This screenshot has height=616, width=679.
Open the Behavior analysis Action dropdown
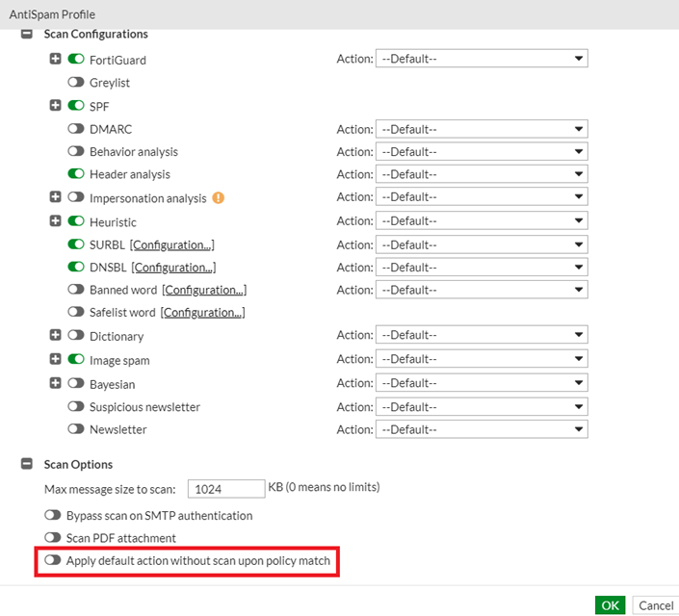pyautogui.click(x=482, y=152)
